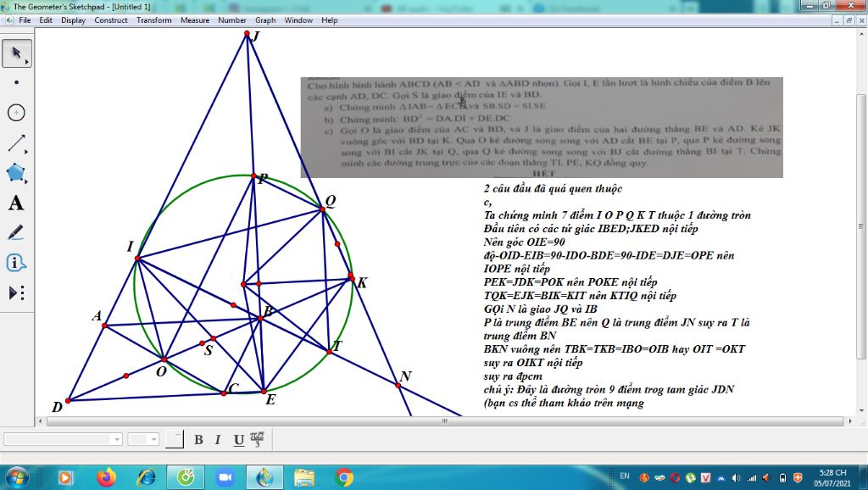Click the vertical scrollbar down arrow
The width and height of the screenshot is (868, 490).
tap(861, 410)
